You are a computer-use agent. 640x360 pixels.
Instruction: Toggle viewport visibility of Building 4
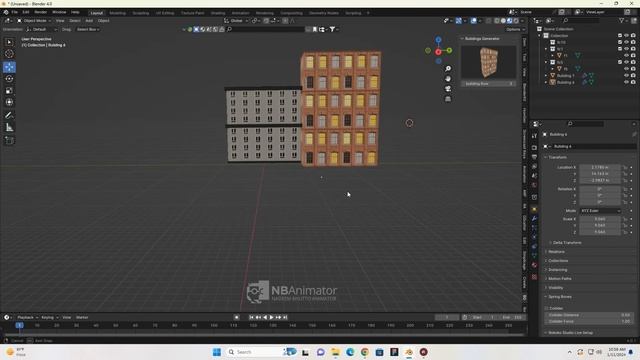627,82
